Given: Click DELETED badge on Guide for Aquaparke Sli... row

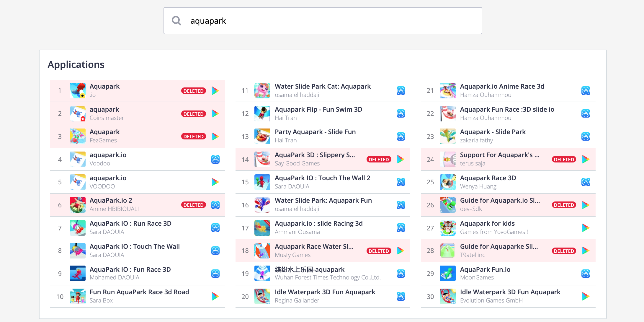Looking at the screenshot, I should pyautogui.click(x=564, y=251).
